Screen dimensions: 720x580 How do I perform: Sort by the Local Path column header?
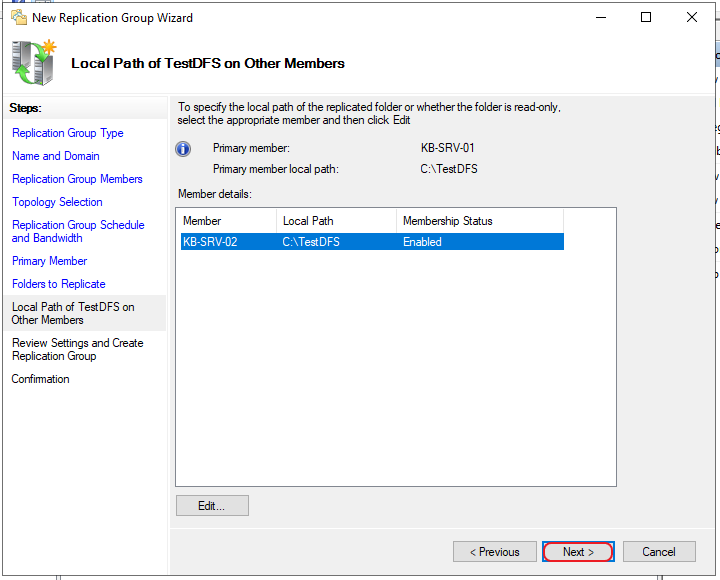pos(336,221)
